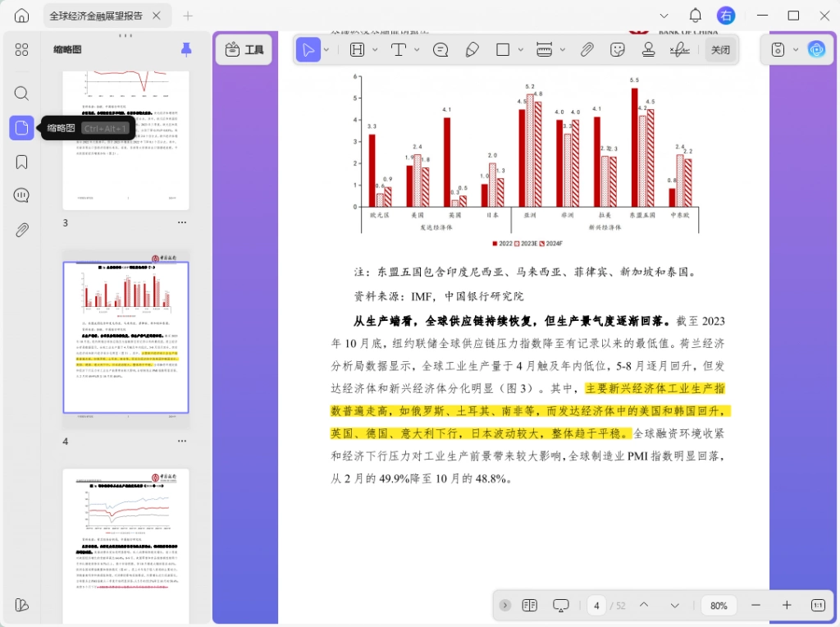Screen dimensions: 840x627
Task: Select the stamp tool
Action: [648, 50]
